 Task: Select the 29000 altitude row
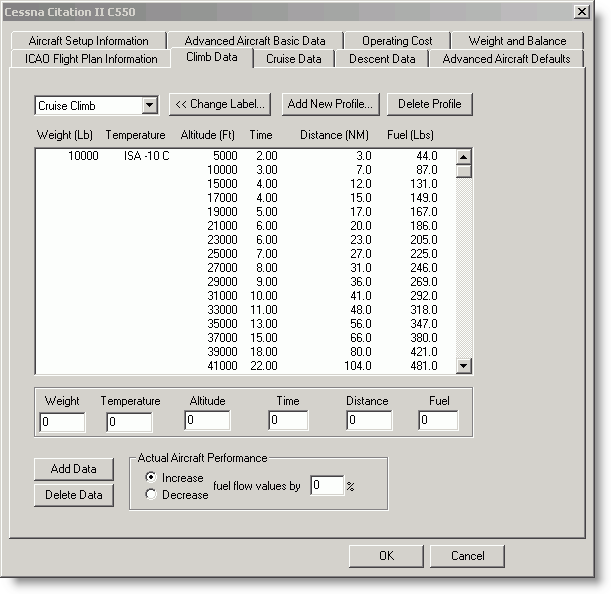coord(245,282)
